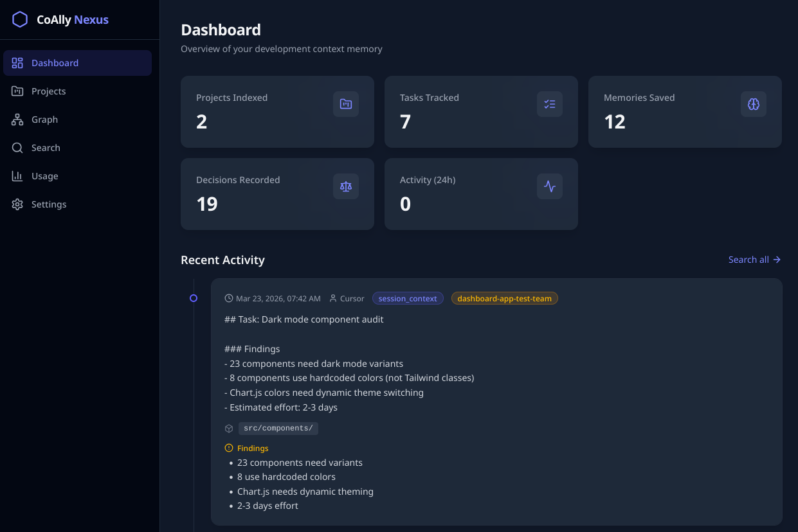This screenshot has width=798, height=532.
Task: Follow the "Search all" link
Action: pos(754,260)
